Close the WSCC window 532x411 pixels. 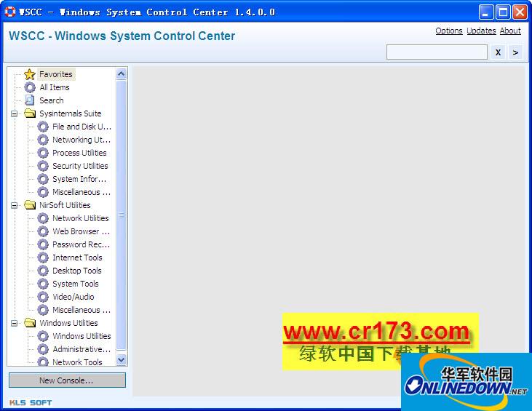coord(520,12)
